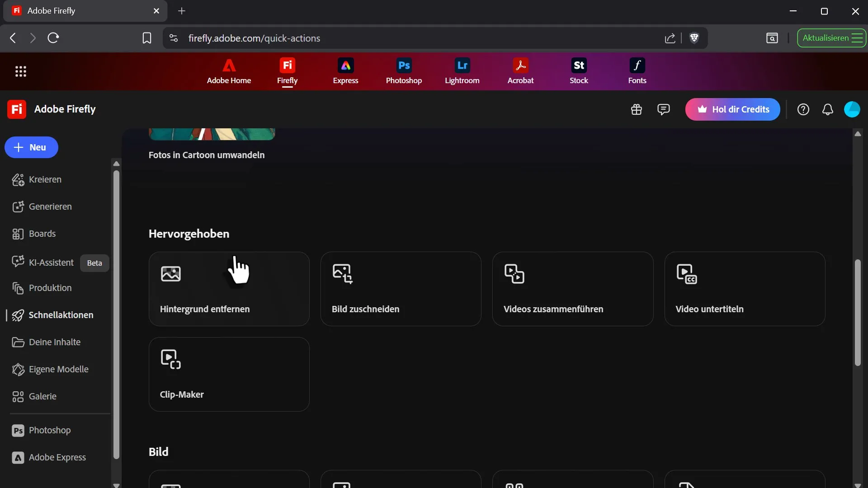Show notifications via the bell icon
The height and width of the screenshot is (488, 868).
(x=828, y=109)
